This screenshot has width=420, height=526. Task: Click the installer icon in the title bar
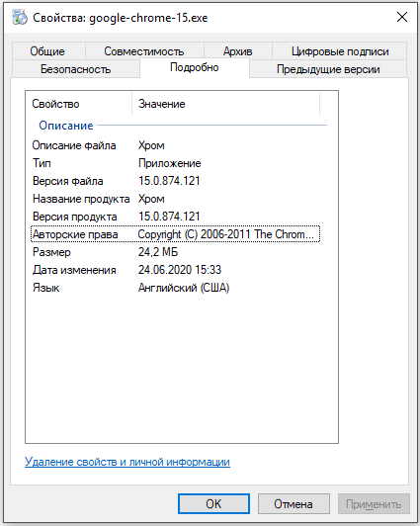(x=19, y=17)
